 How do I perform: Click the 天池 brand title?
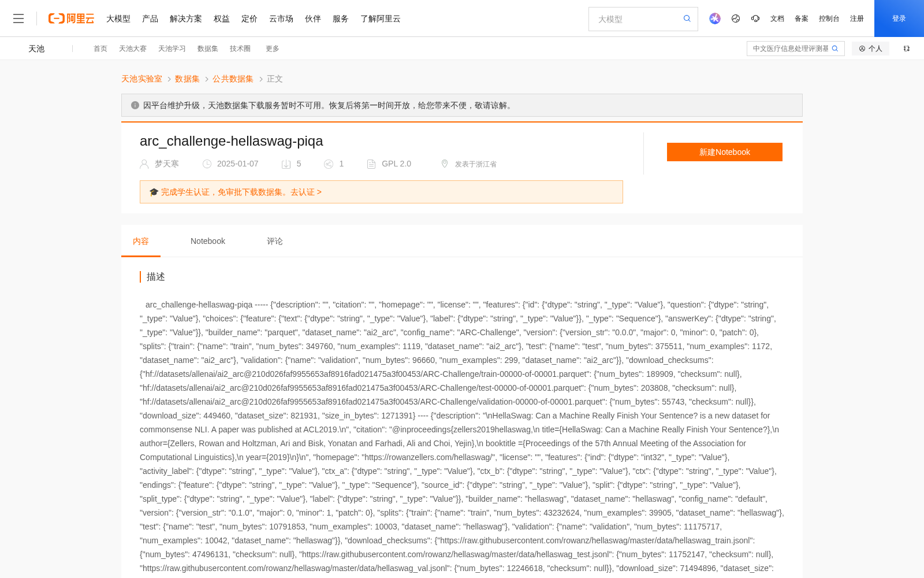click(36, 49)
